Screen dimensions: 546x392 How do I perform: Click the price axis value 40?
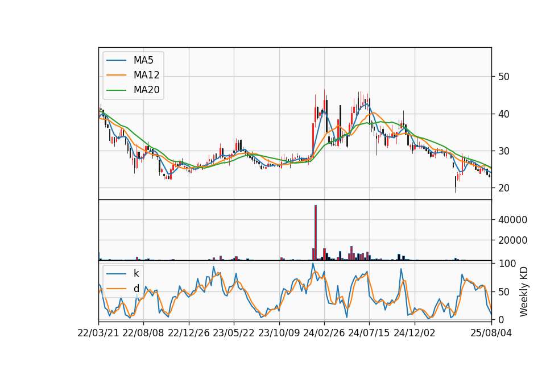tap(503, 114)
